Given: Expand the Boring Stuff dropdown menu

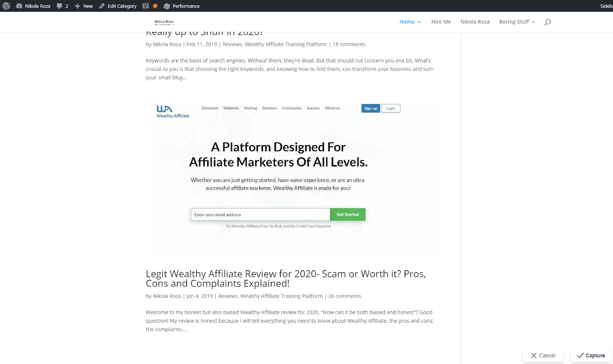Looking at the screenshot, I should tap(517, 22).
